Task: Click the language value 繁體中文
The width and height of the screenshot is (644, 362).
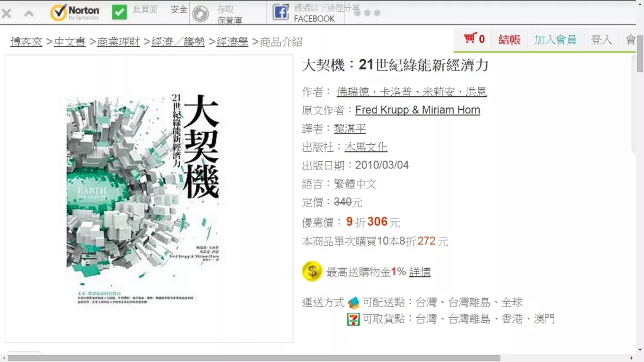Action: [x=355, y=184]
